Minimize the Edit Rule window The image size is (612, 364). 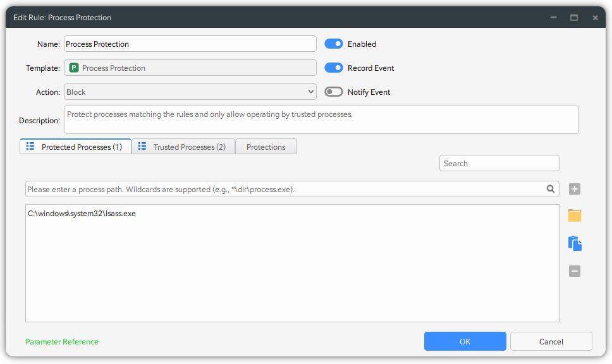click(553, 18)
